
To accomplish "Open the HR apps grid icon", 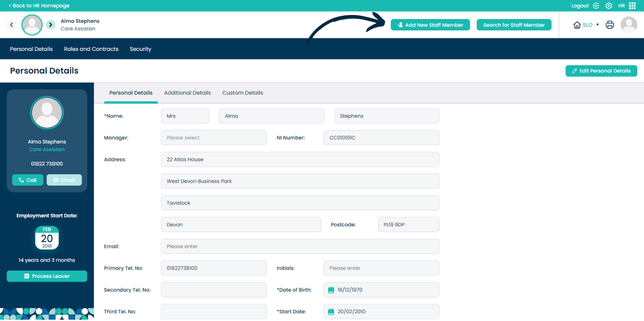I will (632, 6).
